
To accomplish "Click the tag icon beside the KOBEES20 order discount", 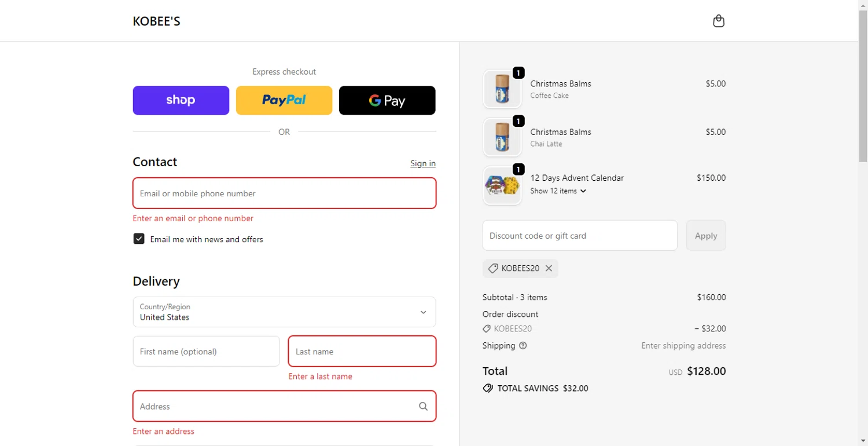I will click(487, 328).
